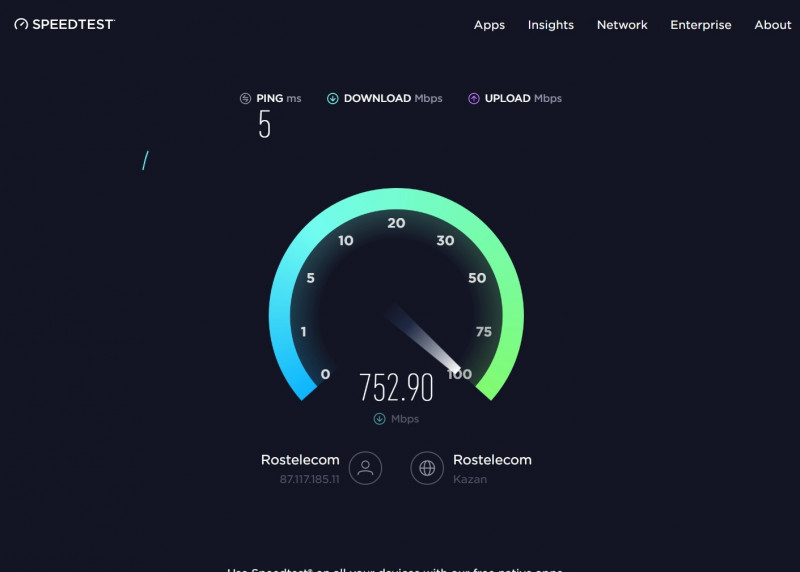Click the Kazan server location
This screenshot has height=572, width=800.
(470, 479)
